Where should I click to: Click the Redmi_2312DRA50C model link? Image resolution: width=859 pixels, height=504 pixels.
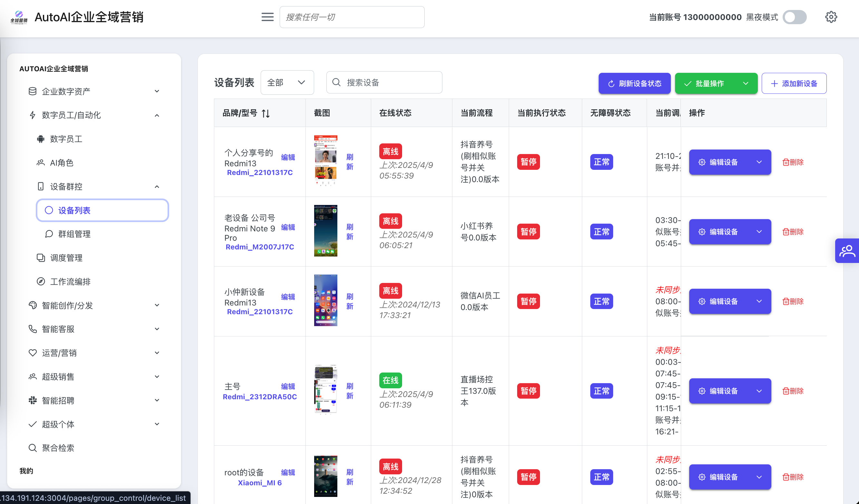(x=260, y=397)
